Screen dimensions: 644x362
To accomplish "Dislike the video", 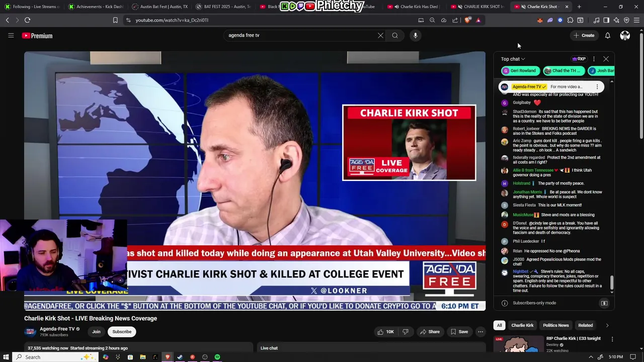I will click(x=405, y=332).
